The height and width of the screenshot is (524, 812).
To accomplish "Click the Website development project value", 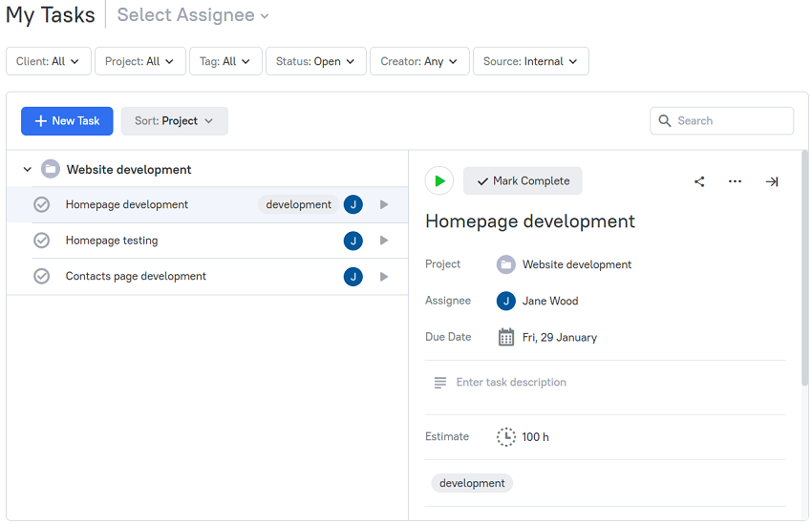I will (x=577, y=264).
